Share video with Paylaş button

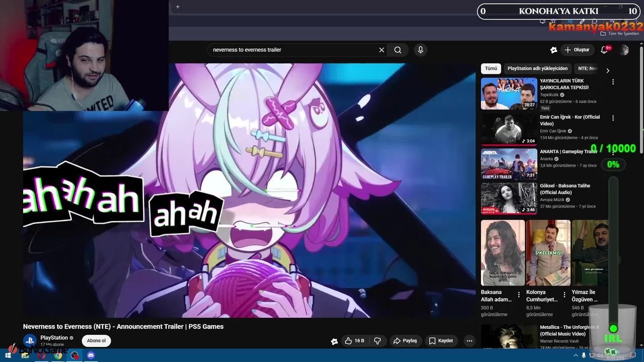[x=405, y=341]
